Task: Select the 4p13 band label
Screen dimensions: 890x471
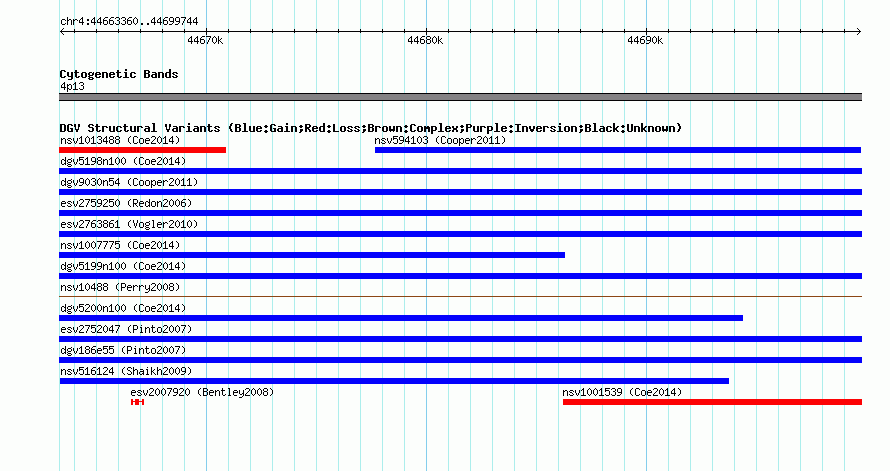Action: click(72, 86)
